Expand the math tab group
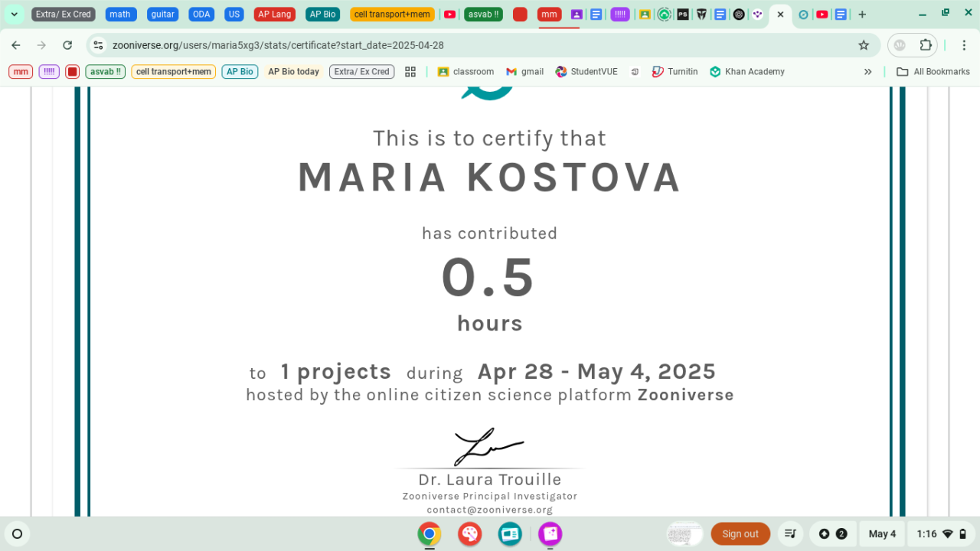 click(120, 15)
